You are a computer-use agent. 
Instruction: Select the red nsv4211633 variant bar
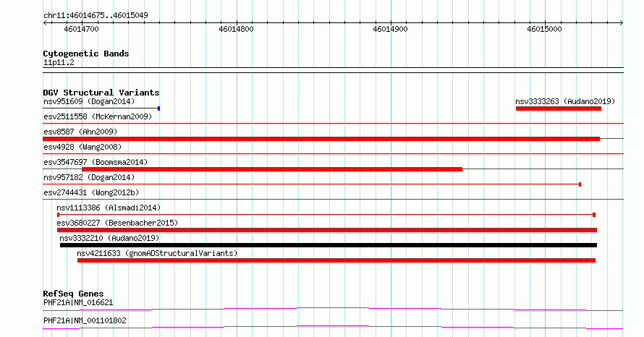[x=336, y=260]
